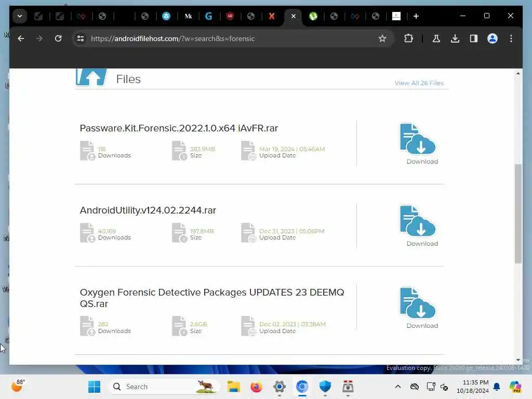This screenshot has width=532, height=399.
Task: Click the network display tray icon
Action: (431, 387)
